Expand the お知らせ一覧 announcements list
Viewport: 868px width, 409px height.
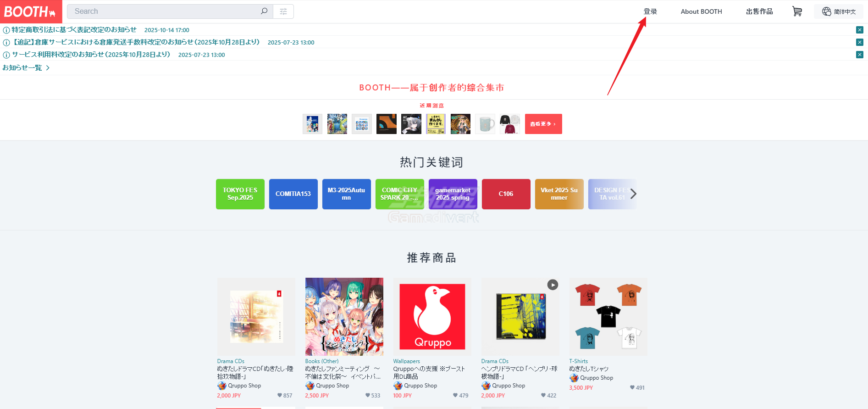26,68
